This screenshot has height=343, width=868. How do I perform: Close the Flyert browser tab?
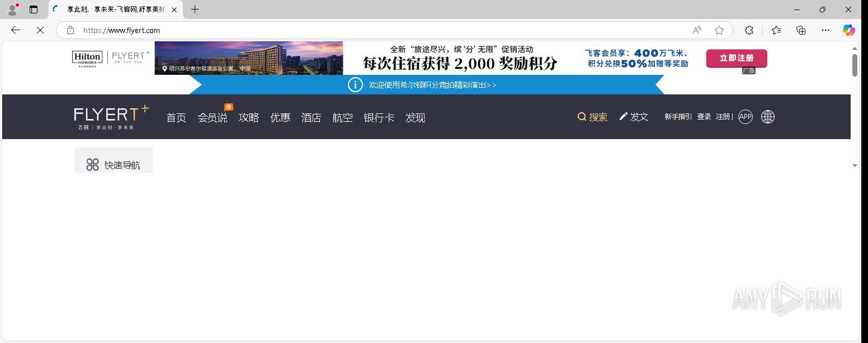(174, 9)
